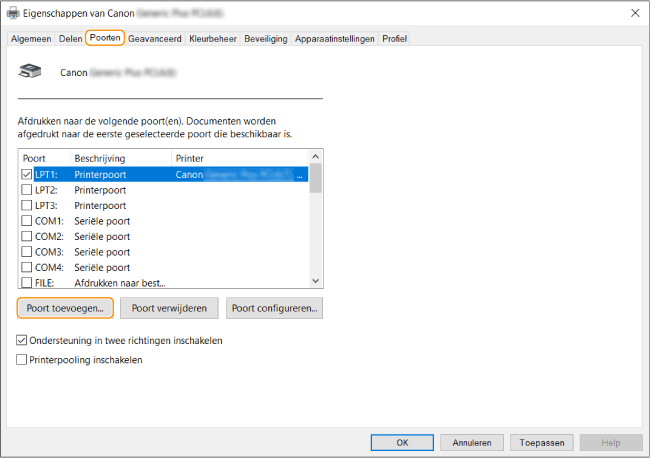This screenshot has height=458, width=650.
Task: Click the printer icon in the title bar
Action: (x=12, y=12)
